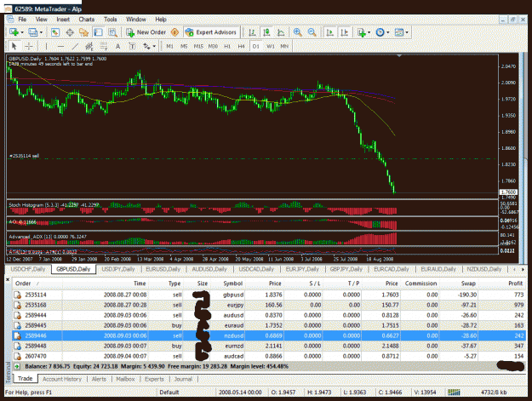Open the File menu
This screenshot has height=401, width=532.
22,20
